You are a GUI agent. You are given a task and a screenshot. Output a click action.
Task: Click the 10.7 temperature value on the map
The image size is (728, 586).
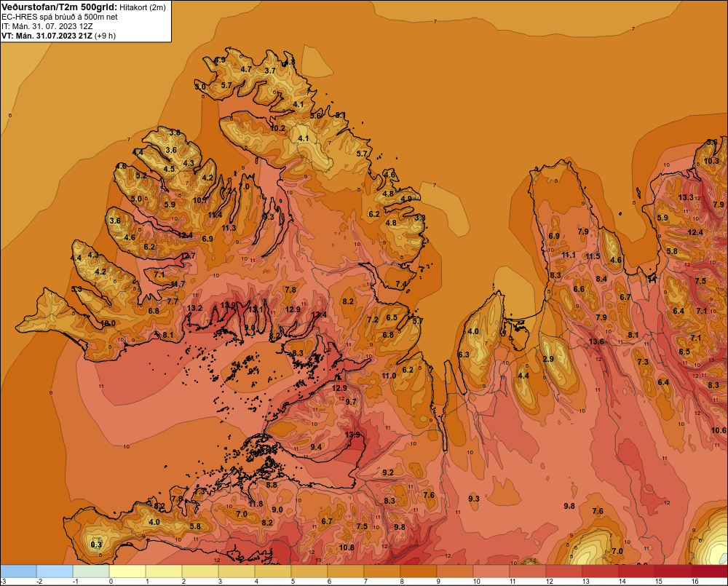click(x=200, y=200)
